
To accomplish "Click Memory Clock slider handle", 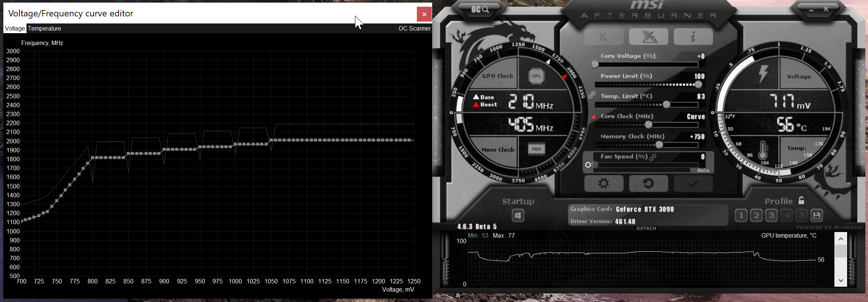I will 659,145.
